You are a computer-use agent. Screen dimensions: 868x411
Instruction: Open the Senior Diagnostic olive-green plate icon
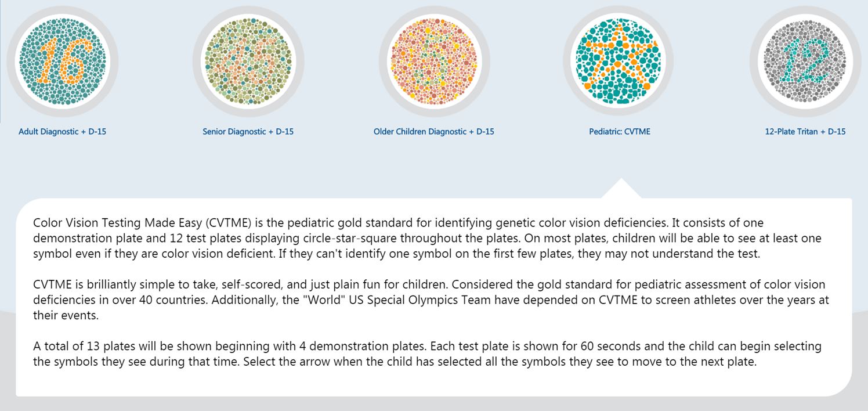pyautogui.click(x=248, y=62)
